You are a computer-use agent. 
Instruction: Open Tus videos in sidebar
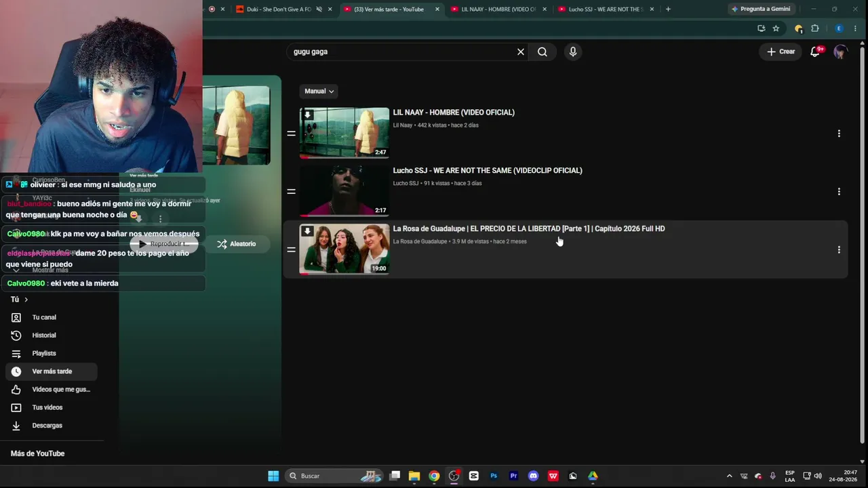pyautogui.click(x=52, y=407)
